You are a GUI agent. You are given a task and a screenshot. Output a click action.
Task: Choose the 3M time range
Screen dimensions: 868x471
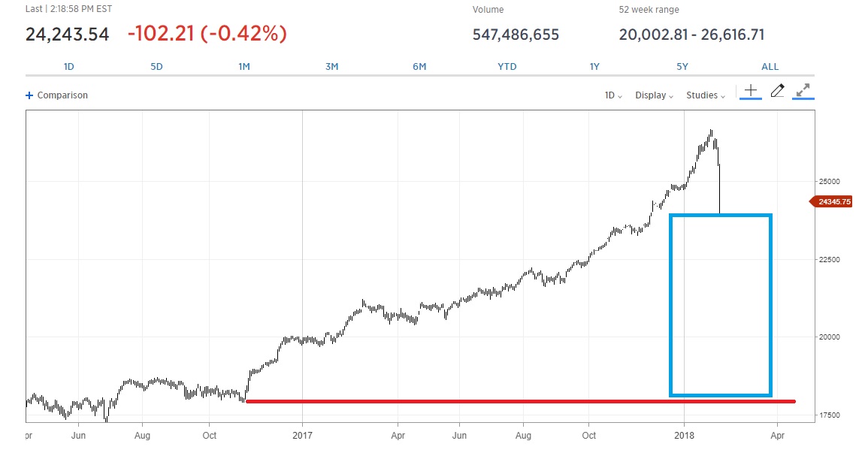coord(331,66)
